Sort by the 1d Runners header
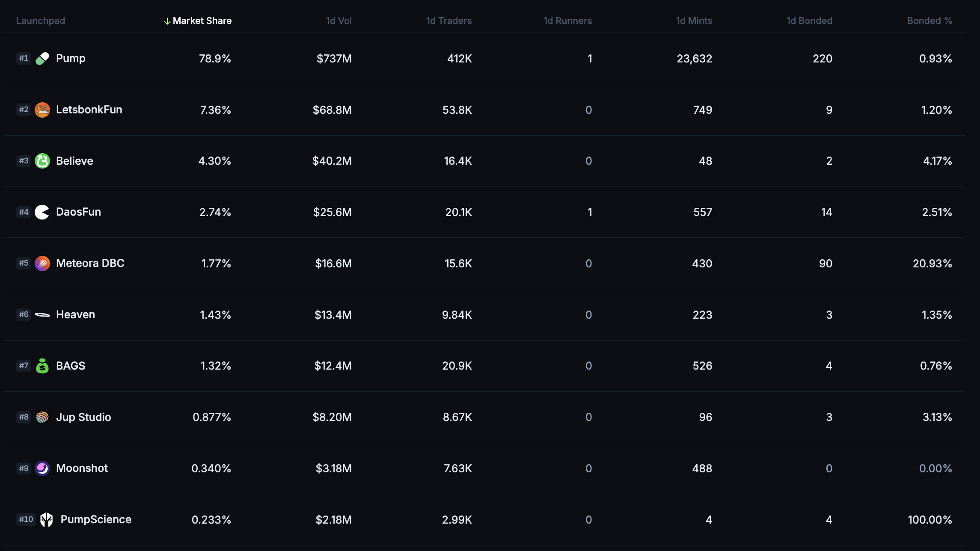 (567, 21)
